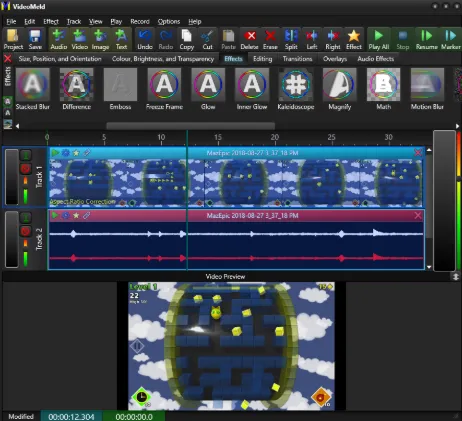This screenshot has width=462, height=421.
Task: Switch to Colour, Brightness, and Transparency tab
Action: tap(163, 59)
